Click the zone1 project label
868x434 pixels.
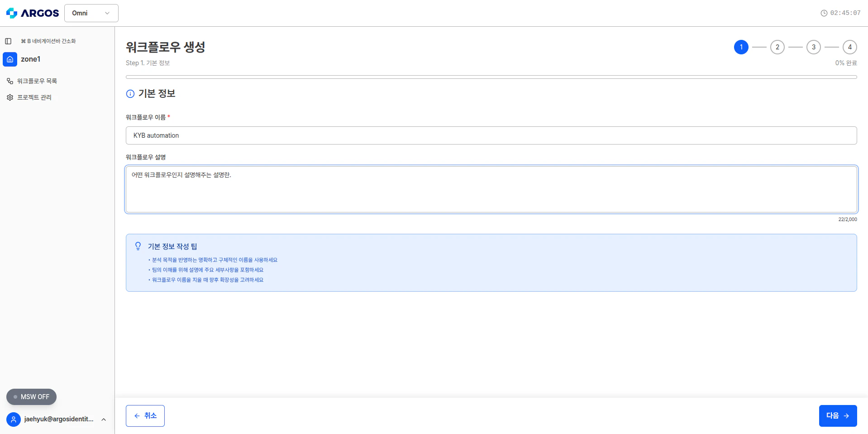31,59
